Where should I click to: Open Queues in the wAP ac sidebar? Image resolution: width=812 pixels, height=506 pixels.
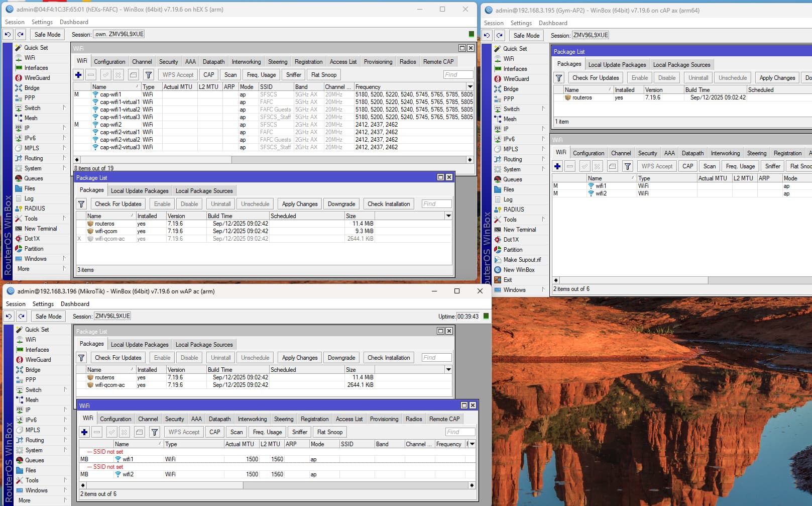pos(35,460)
